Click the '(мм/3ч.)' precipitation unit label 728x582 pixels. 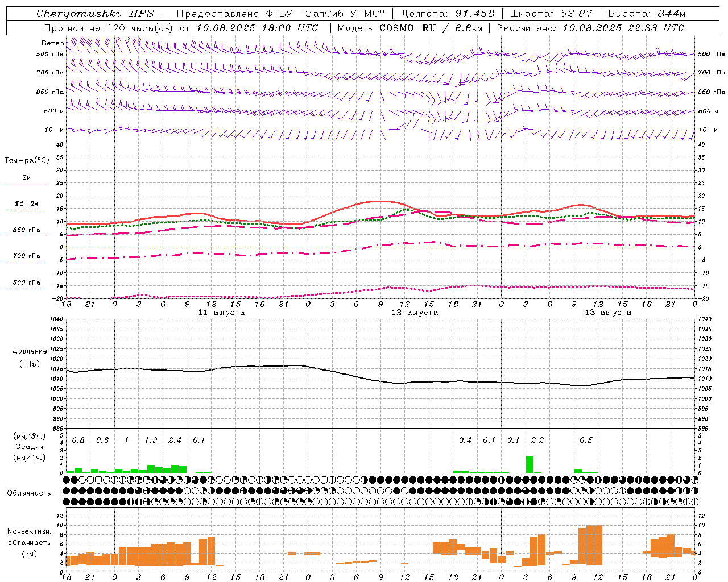29,436
